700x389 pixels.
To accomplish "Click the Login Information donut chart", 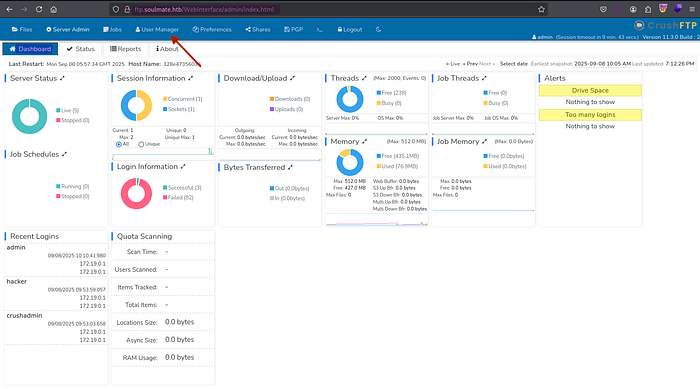I will point(136,193).
